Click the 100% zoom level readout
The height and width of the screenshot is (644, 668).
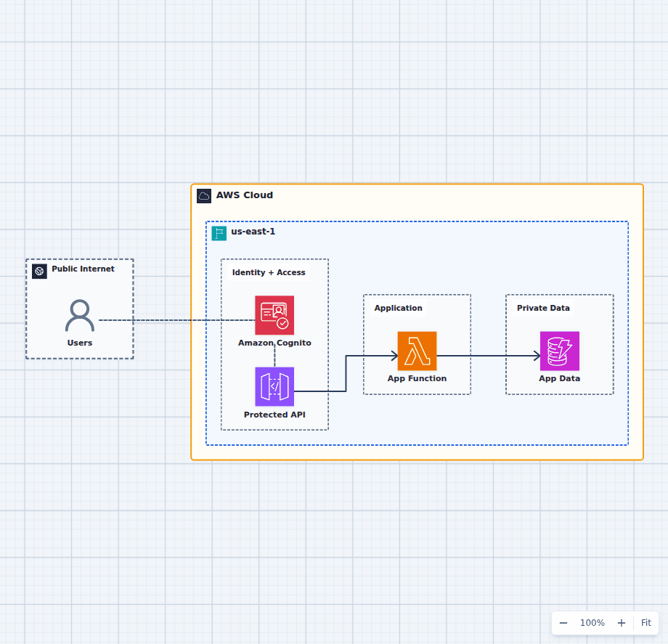point(592,623)
